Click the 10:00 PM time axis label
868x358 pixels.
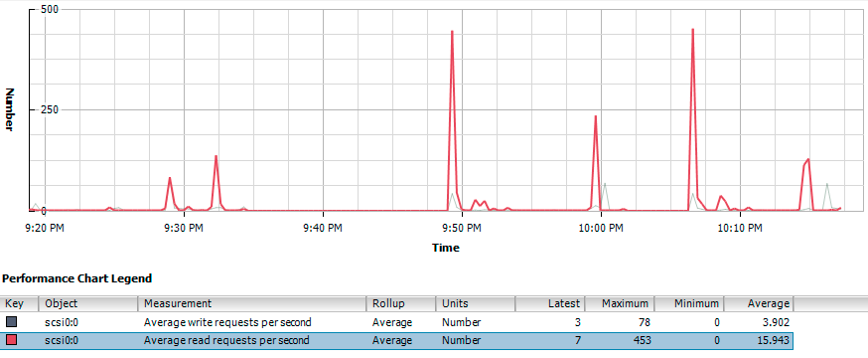pos(602,228)
